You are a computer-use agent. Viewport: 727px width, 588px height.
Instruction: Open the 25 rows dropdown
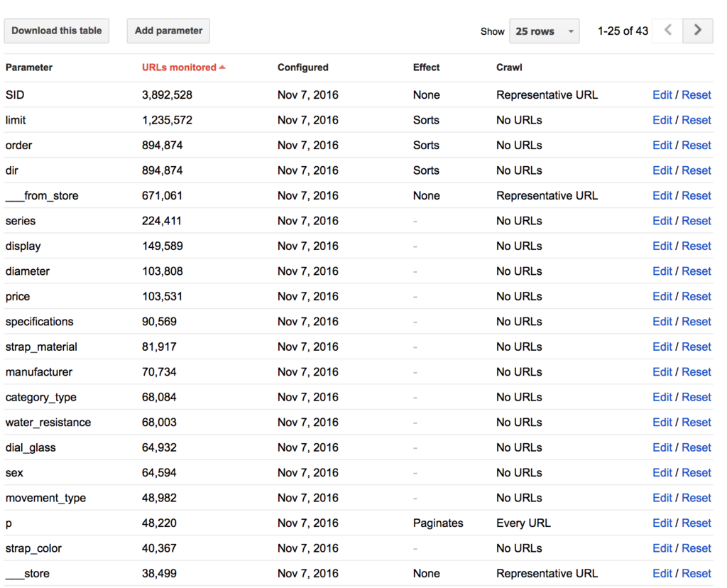point(544,31)
